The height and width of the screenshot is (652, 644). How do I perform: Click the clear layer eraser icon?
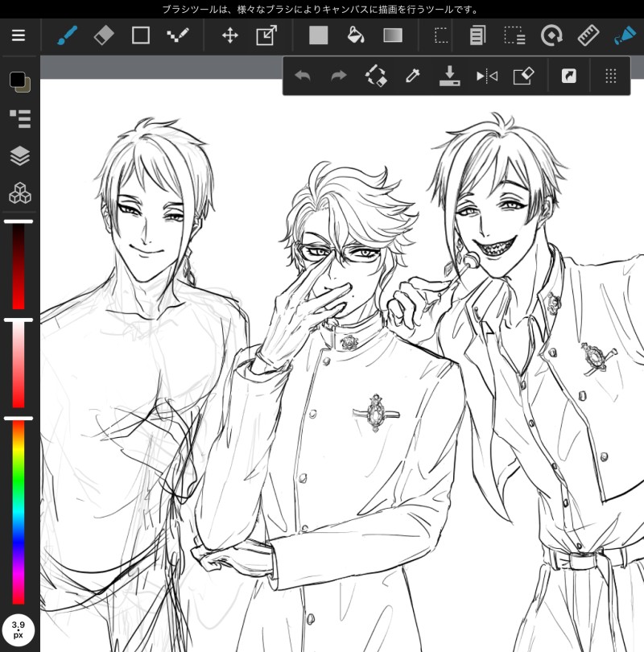point(523,76)
